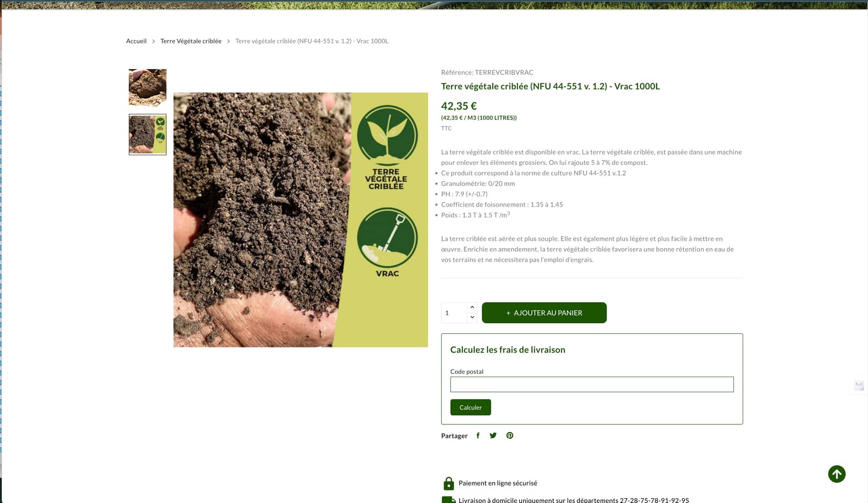Screen dimensions: 868x503
Task: Click the Calculer shipping button
Action: [470, 408]
